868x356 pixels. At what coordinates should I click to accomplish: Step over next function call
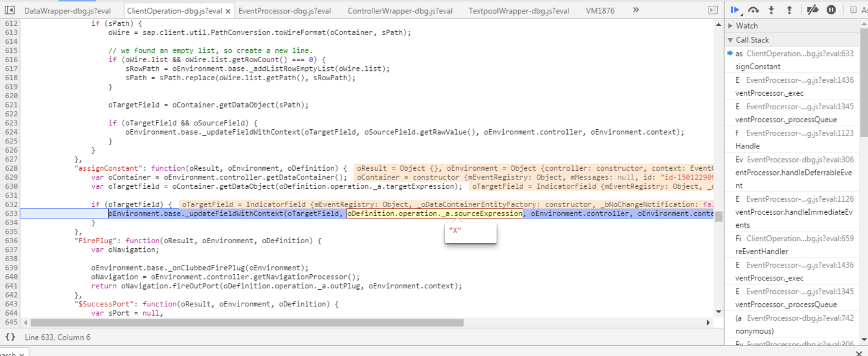[x=754, y=10]
